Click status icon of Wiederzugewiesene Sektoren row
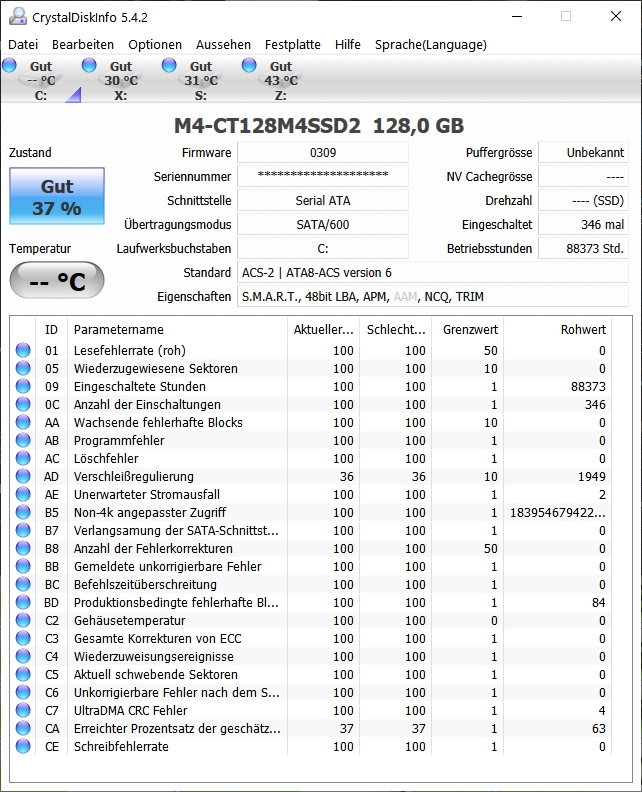642x792 pixels. coord(23,368)
